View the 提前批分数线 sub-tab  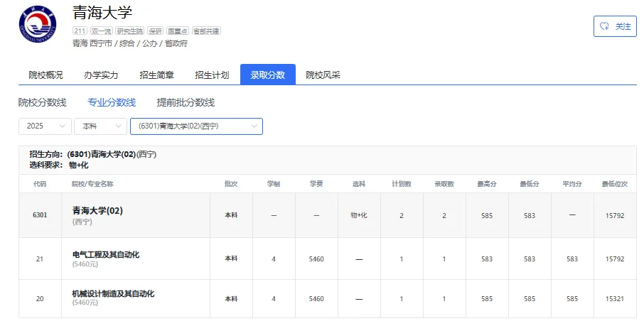point(186,102)
